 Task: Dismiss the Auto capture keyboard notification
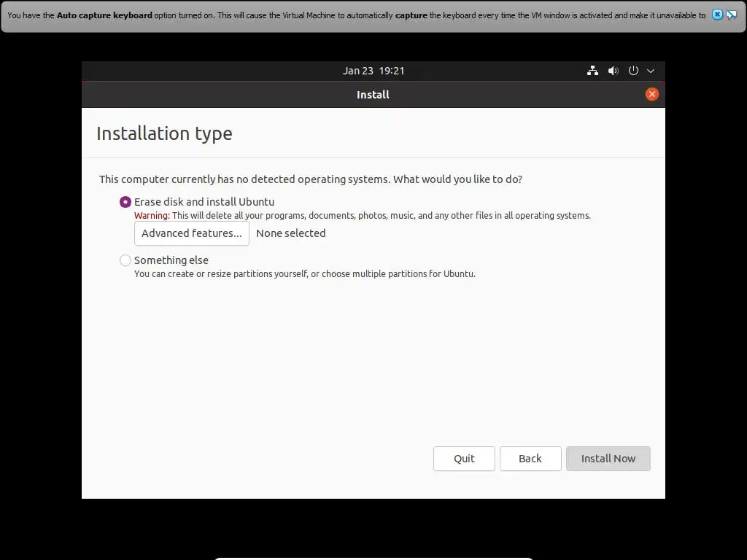click(717, 15)
